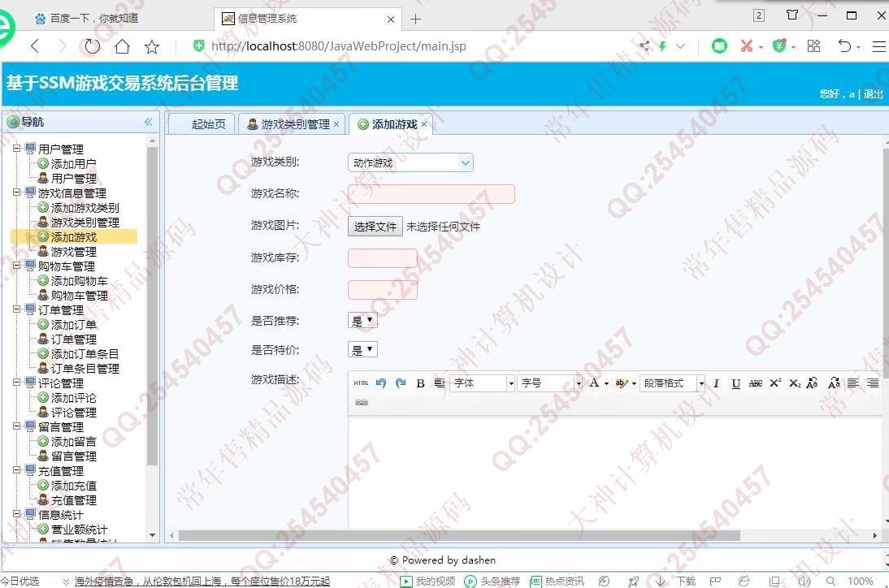
Task: Reload the page with refresh icon
Action: click(x=92, y=46)
